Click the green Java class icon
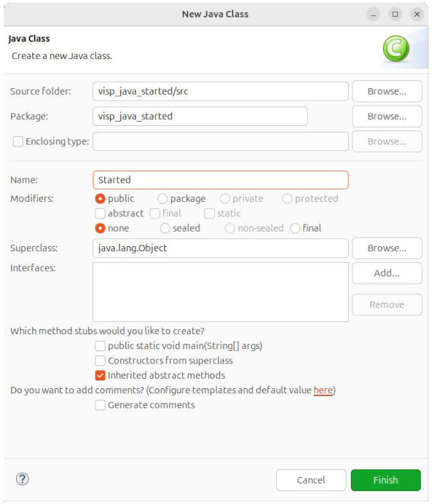Viewport: 437px width, 504px height. [x=395, y=48]
